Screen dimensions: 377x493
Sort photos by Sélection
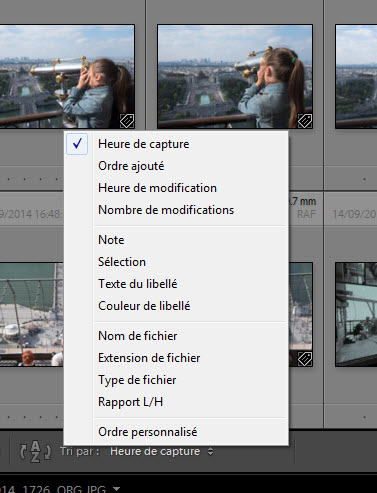pyautogui.click(x=176, y=262)
